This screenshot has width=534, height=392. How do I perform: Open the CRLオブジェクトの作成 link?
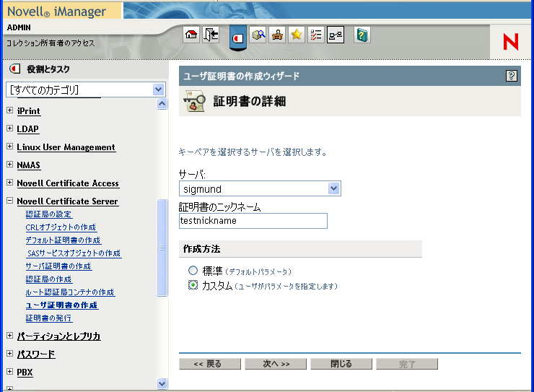tap(61, 227)
